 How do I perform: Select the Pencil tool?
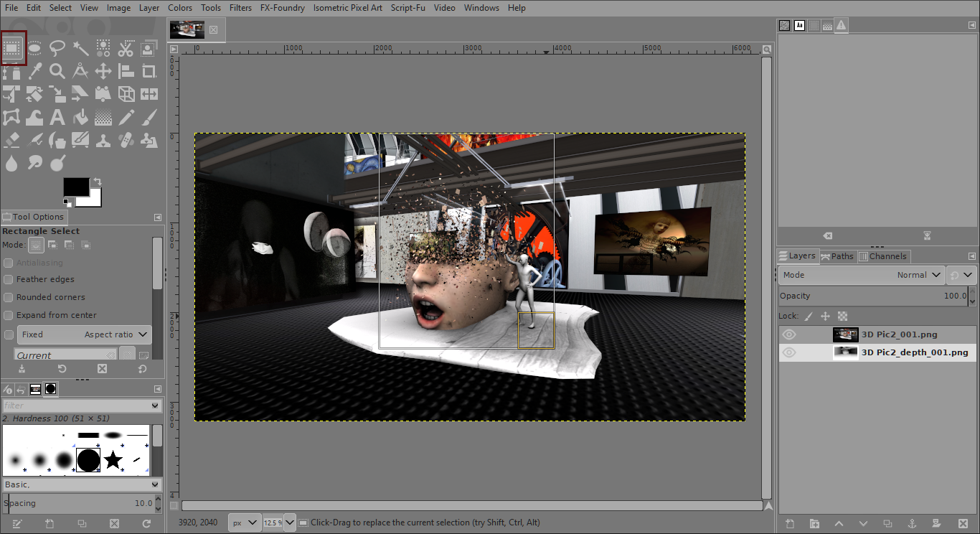(126, 117)
